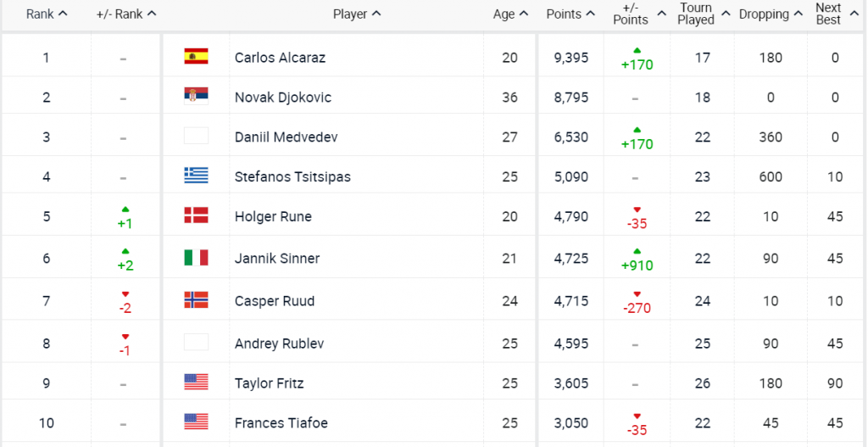Sort by the Dropping points column
Screen dimensions: 868x447
point(770,14)
